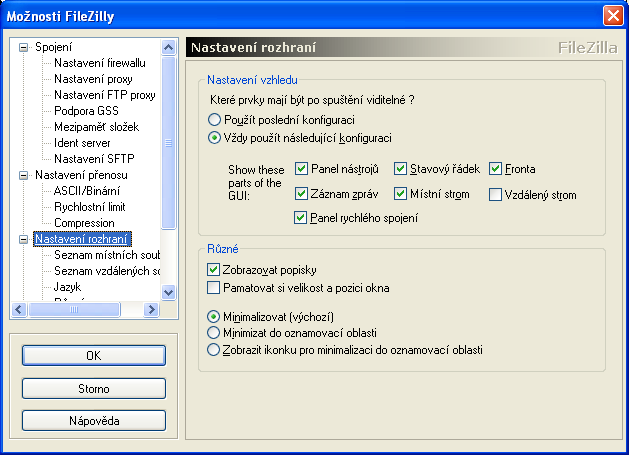Viewport: 629px width, 455px height.
Task: Collapse the Spojení tree node
Action: [25, 47]
